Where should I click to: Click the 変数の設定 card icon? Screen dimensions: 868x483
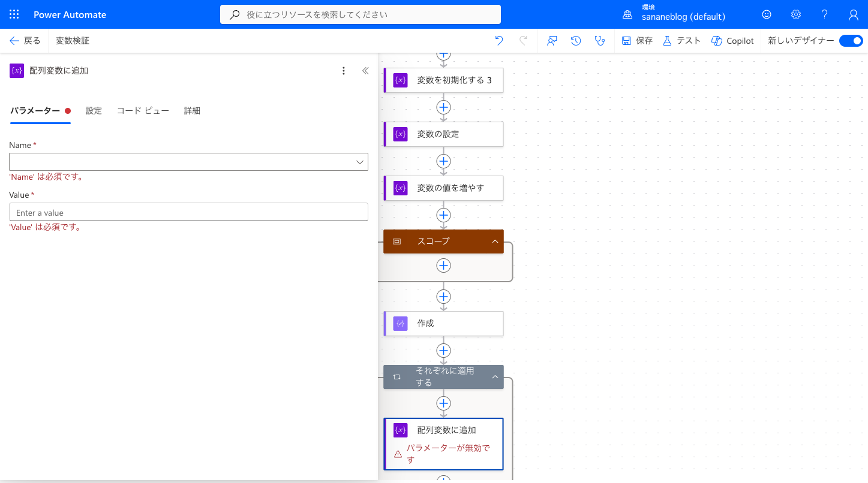tap(400, 134)
